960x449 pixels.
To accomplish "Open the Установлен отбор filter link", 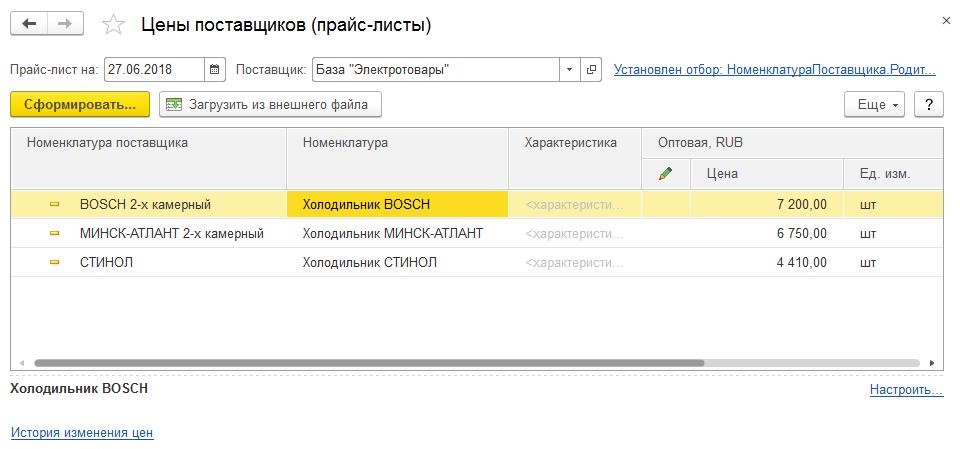I will coord(774,69).
